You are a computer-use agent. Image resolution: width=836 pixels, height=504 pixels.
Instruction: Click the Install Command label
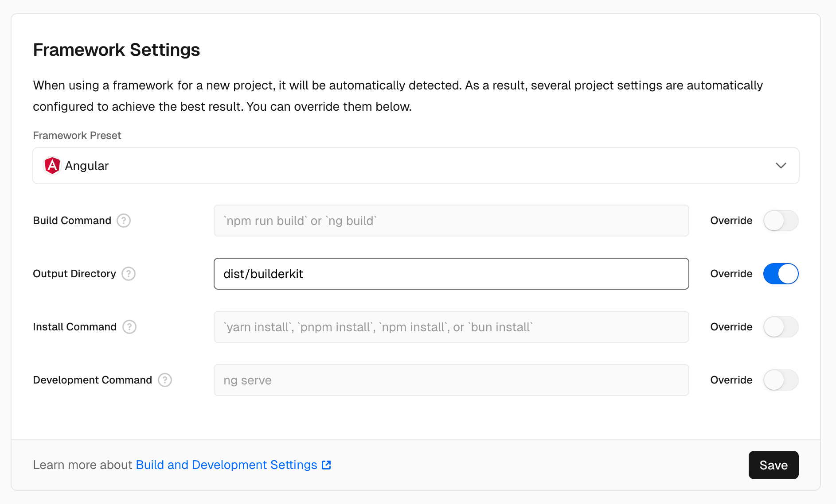point(75,327)
